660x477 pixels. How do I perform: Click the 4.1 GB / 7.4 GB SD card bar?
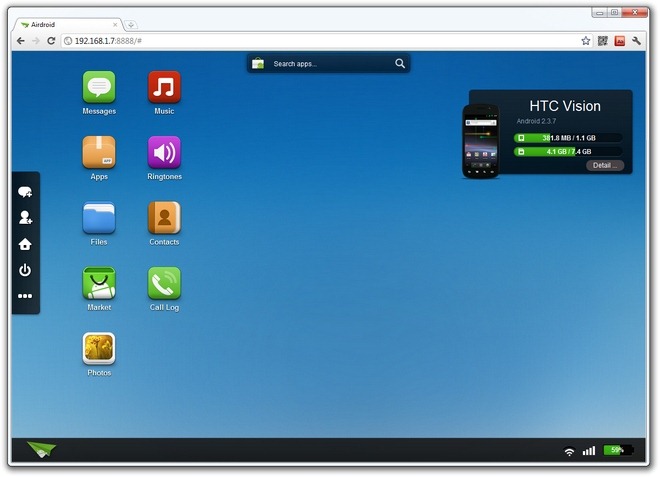pyautogui.click(x=568, y=152)
